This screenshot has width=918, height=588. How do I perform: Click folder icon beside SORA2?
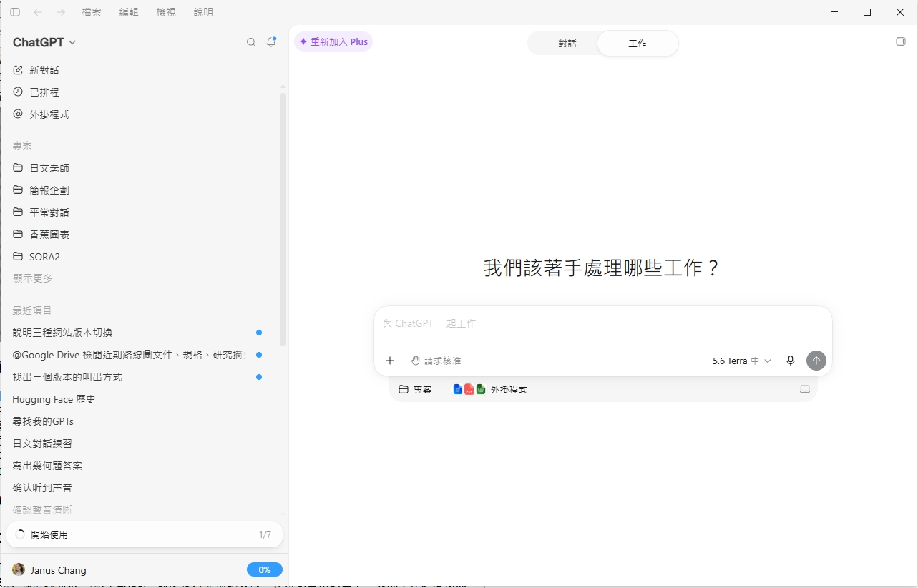pos(18,257)
